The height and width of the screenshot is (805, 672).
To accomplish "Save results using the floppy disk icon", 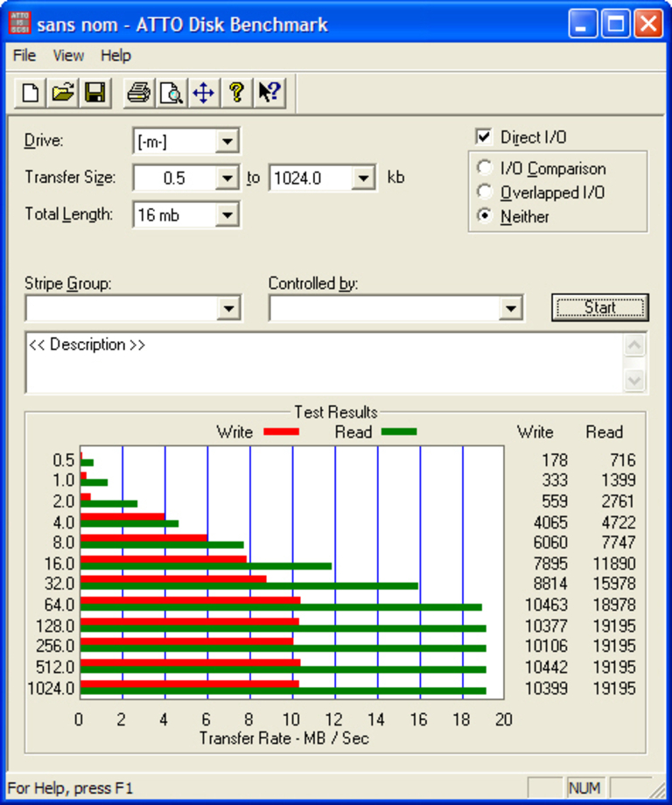I will [95, 93].
